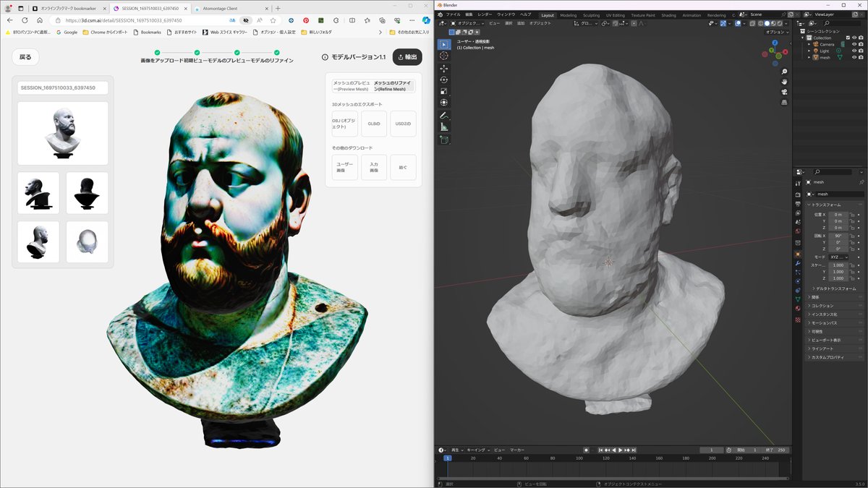The height and width of the screenshot is (488, 868).
Task: Expand the Camera item in outliner
Action: point(809,44)
